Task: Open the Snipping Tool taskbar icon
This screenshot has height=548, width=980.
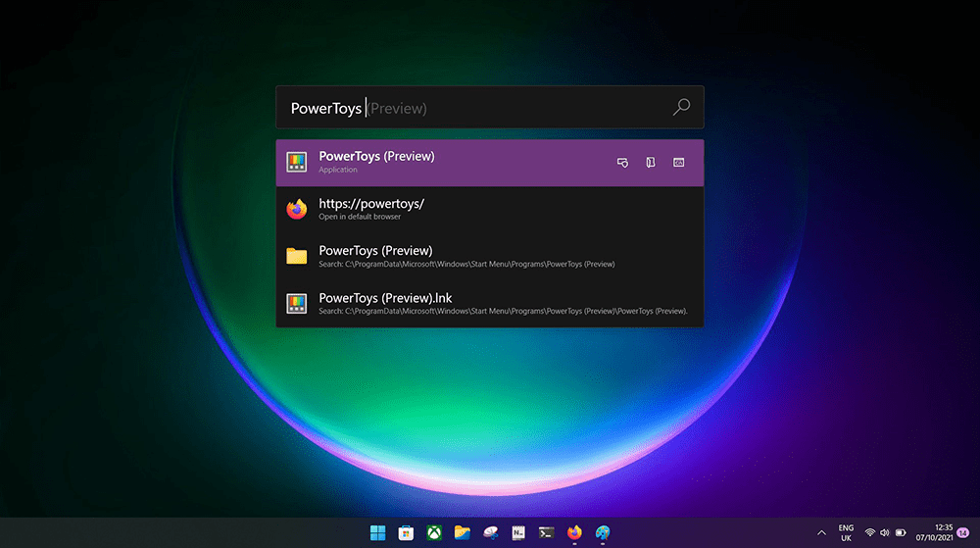Action: (x=491, y=532)
